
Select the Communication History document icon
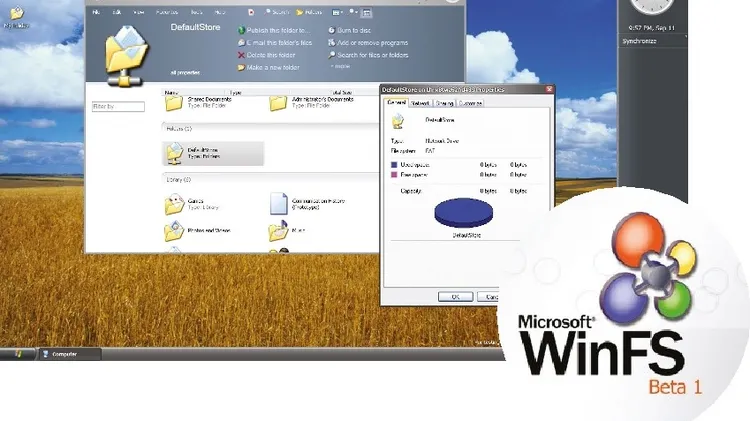278,204
